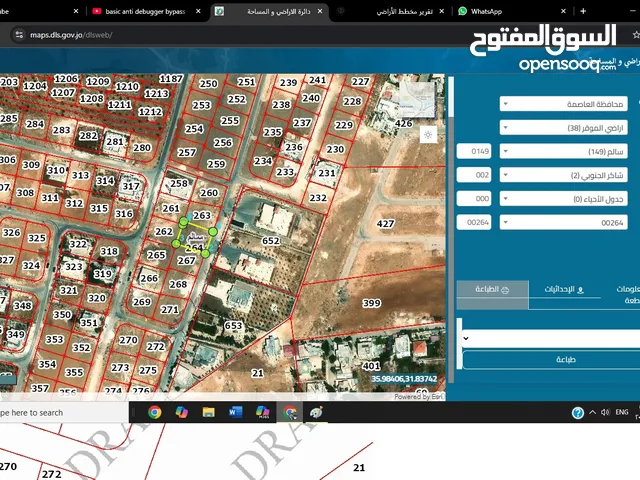Switch to basic anti debugger bypass tab
Viewport: 640px width, 480px height.
point(145,11)
